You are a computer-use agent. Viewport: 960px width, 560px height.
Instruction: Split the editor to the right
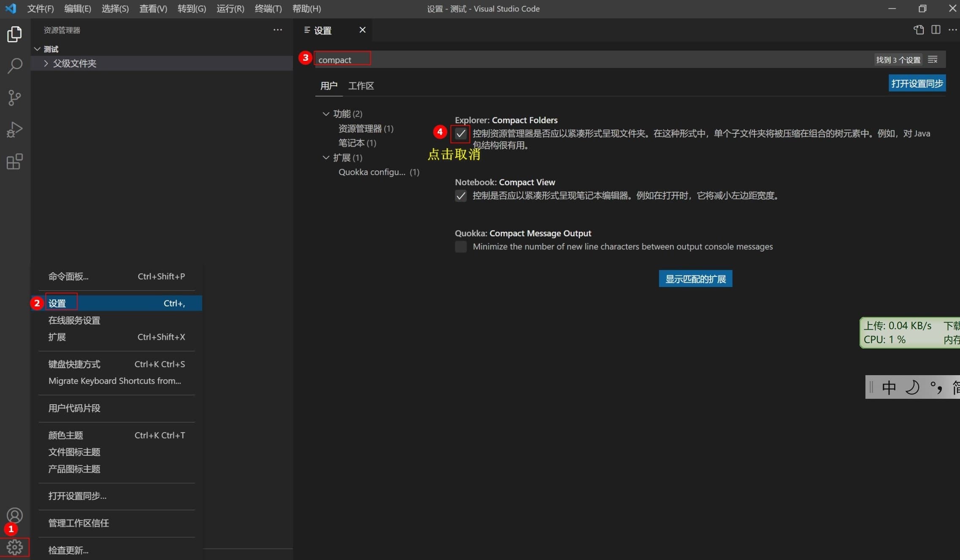936,30
